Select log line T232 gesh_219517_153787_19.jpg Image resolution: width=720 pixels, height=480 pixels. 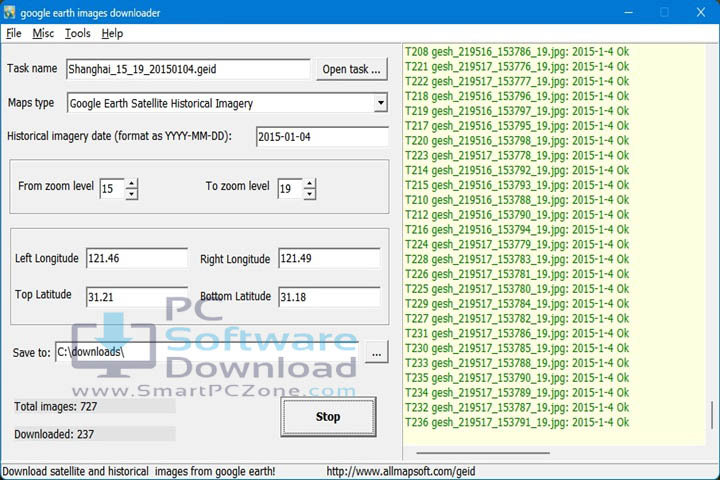pyautogui.click(x=517, y=407)
